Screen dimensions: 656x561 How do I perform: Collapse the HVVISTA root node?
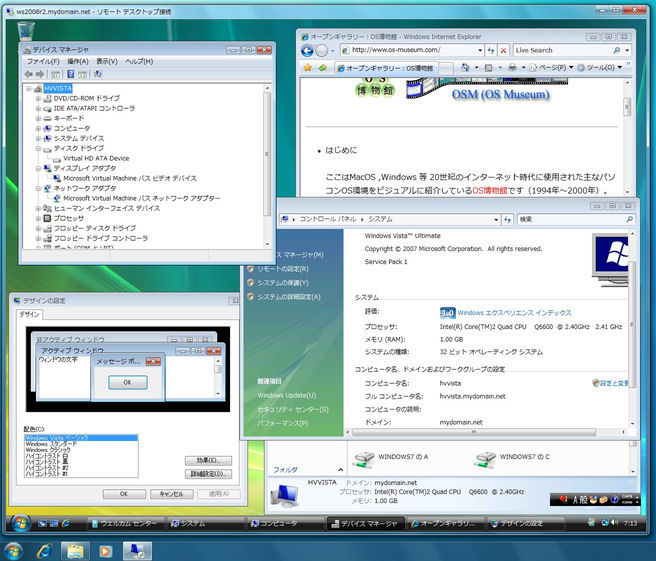(x=28, y=89)
